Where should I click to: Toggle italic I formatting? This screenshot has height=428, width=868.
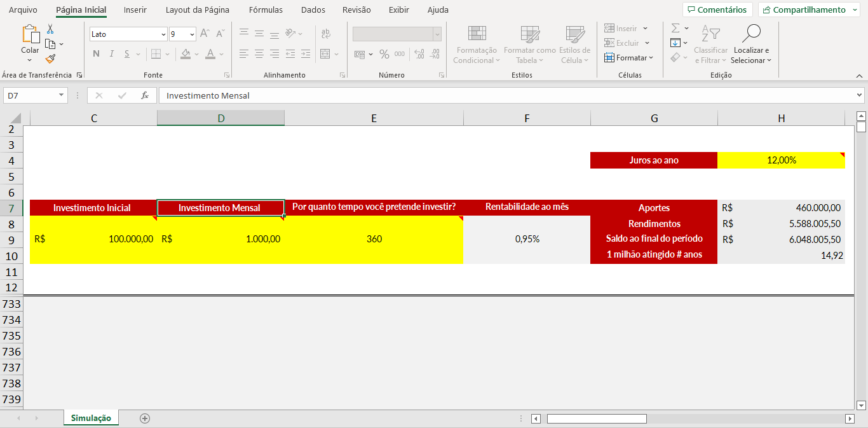[112, 54]
